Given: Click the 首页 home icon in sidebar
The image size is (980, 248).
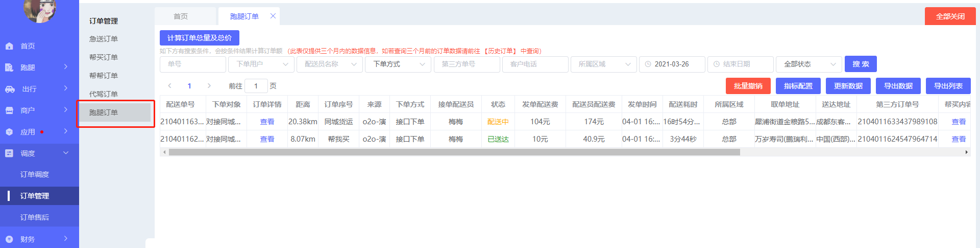Looking at the screenshot, I should (9, 46).
